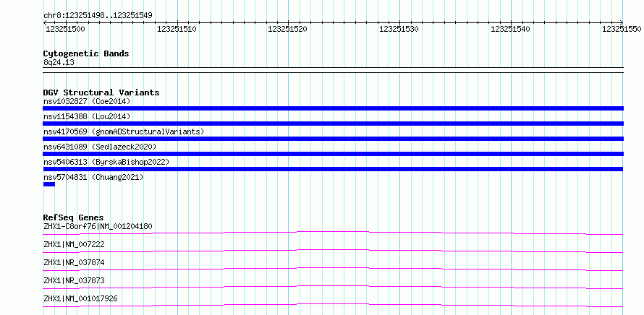The width and height of the screenshot is (644, 315).
Task: Select the RefSeq Genes track title
Action: [74, 217]
